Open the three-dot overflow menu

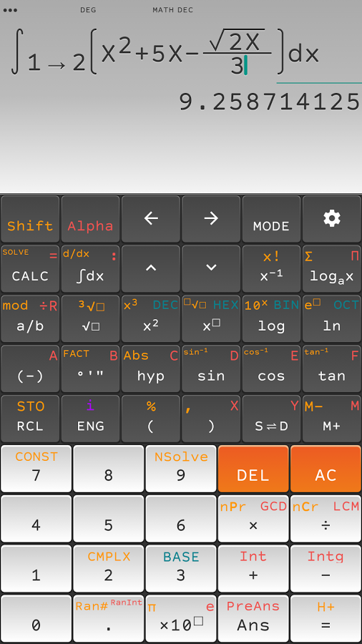click(x=10, y=10)
